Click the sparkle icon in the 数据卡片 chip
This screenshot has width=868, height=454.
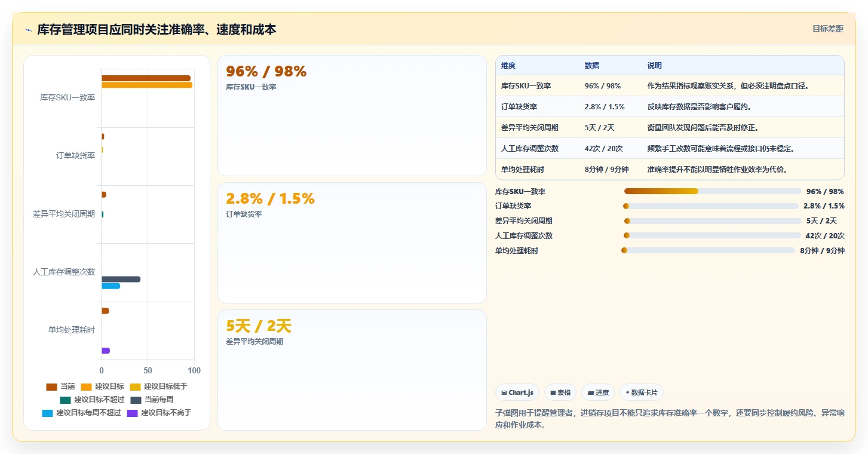[627, 392]
